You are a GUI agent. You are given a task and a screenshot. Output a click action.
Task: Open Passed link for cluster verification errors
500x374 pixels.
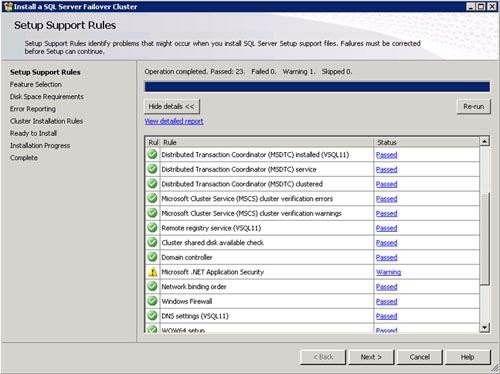click(386, 199)
